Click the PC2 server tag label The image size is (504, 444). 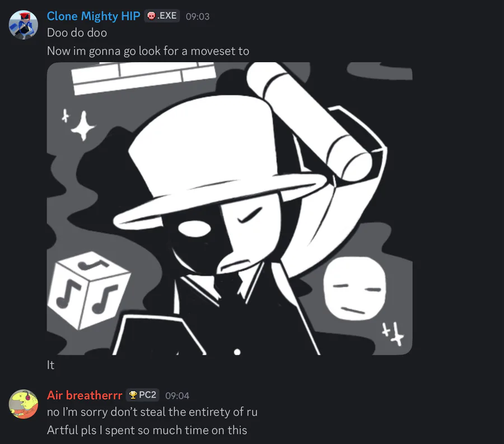[147, 395]
